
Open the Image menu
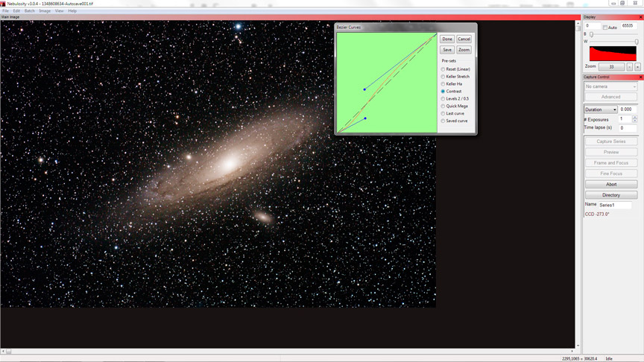coord(45,11)
